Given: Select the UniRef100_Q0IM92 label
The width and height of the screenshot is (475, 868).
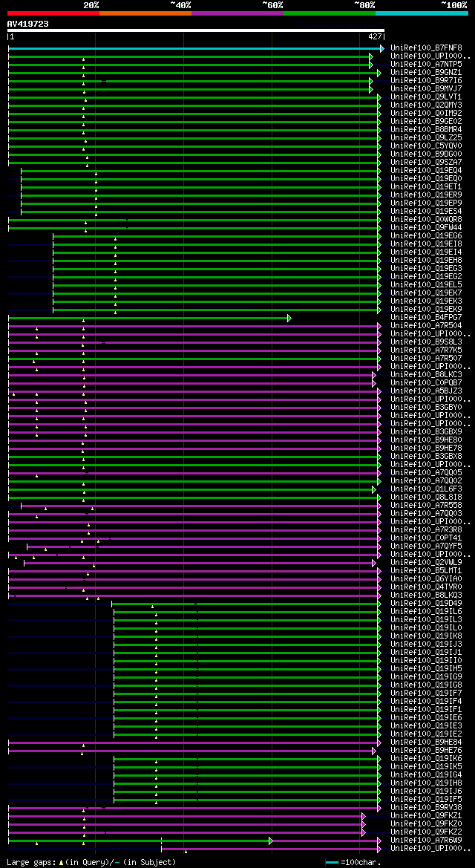Looking at the screenshot, I should 426,114.
